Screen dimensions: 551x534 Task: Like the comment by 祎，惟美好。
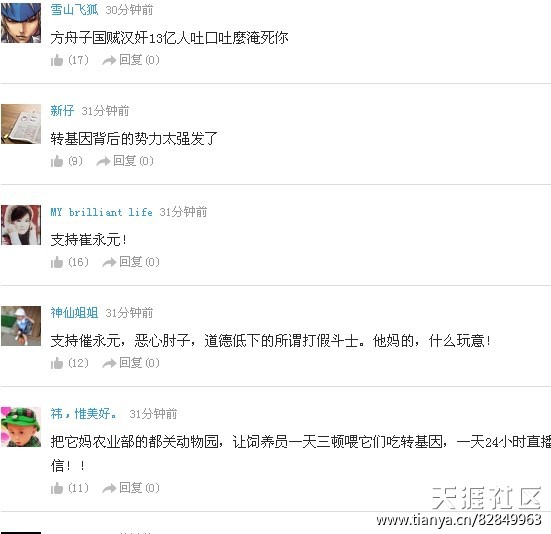57,488
